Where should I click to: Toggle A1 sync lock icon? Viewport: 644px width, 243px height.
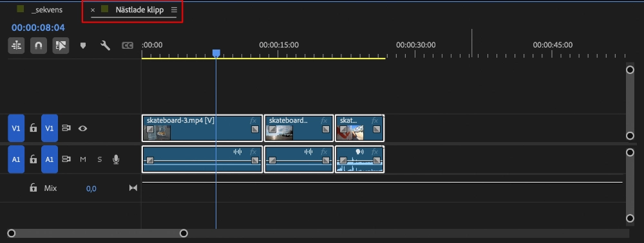coord(66,159)
